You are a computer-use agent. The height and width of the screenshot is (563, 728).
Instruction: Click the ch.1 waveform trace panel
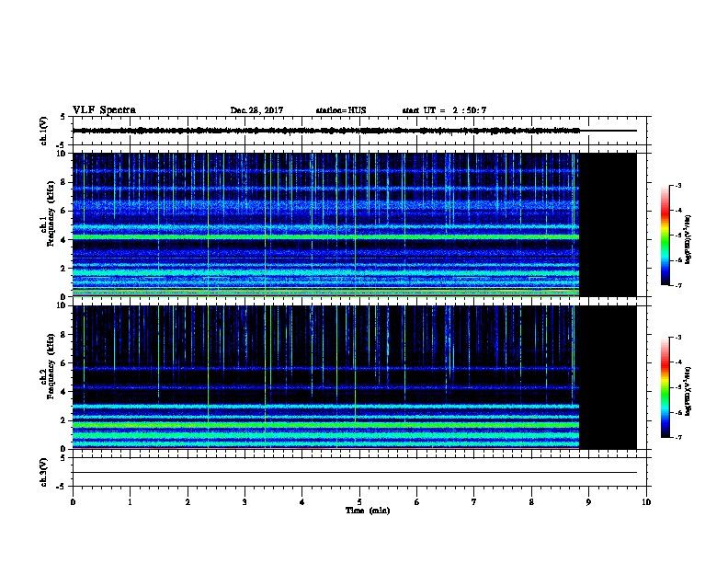[359, 131]
